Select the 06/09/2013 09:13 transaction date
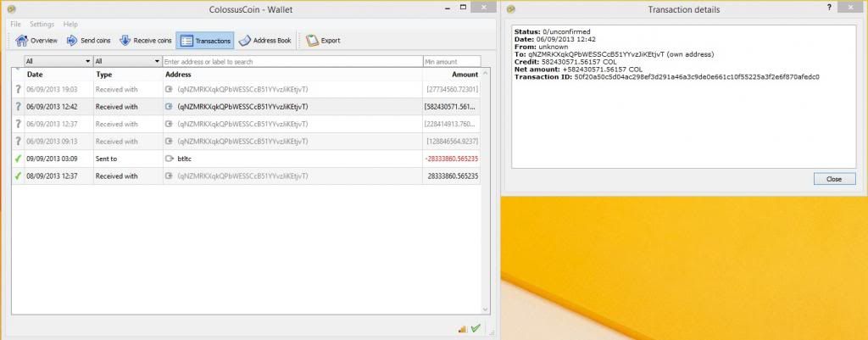868x340 pixels. click(52, 142)
